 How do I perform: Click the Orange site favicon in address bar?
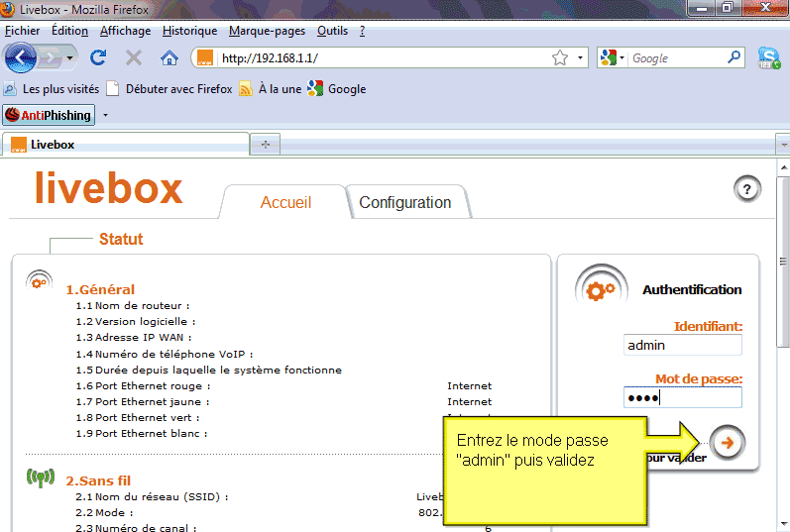[x=205, y=57]
